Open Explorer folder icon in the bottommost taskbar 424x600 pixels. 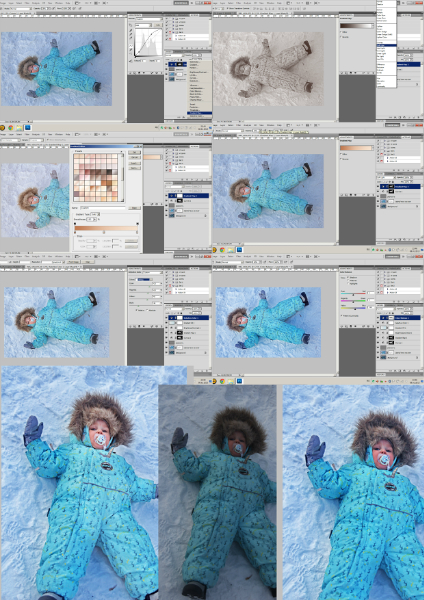231,381
